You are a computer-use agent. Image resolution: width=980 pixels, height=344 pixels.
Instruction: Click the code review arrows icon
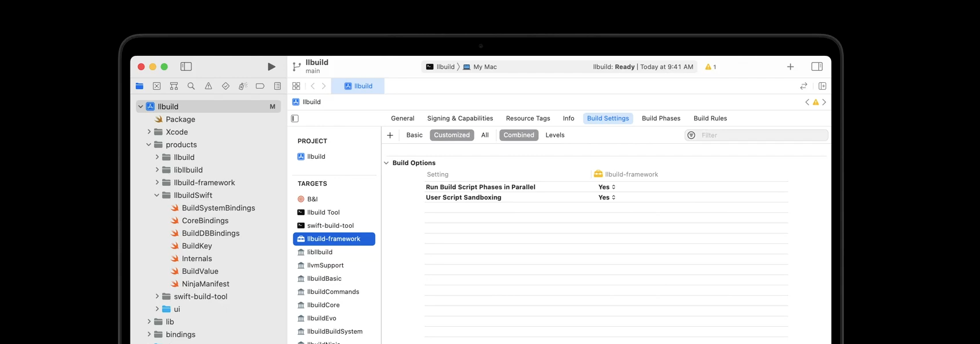click(803, 86)
